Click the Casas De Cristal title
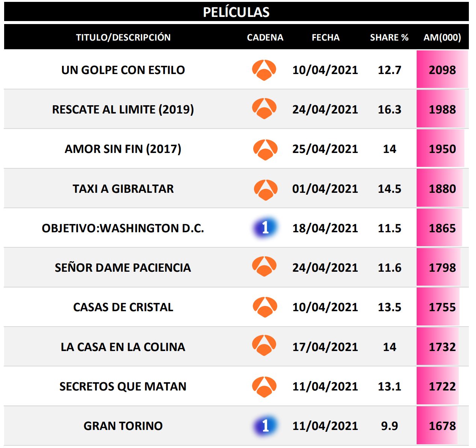The height and width of the screenshot is (448, 476). coord(123,307)
